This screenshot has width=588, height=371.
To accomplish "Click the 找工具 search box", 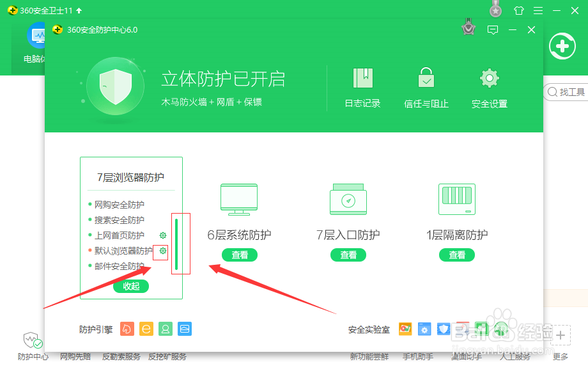I will pyautogui.click(x=566, y=92).
